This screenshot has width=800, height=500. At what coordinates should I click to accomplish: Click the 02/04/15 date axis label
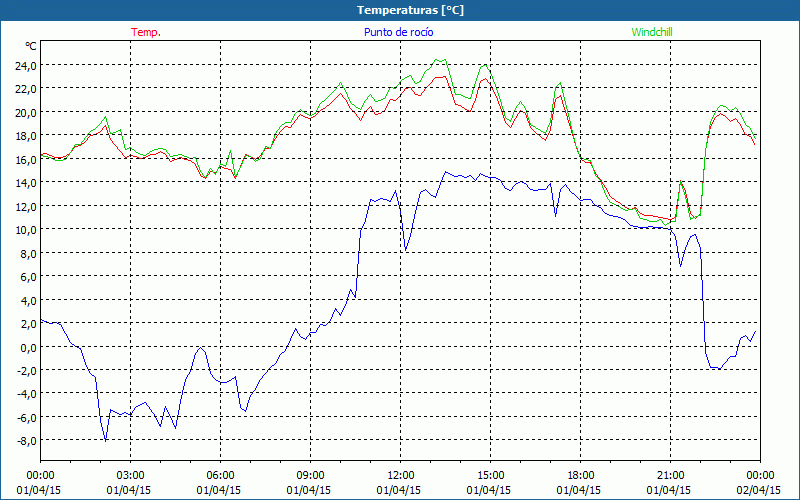pos(759,490)
